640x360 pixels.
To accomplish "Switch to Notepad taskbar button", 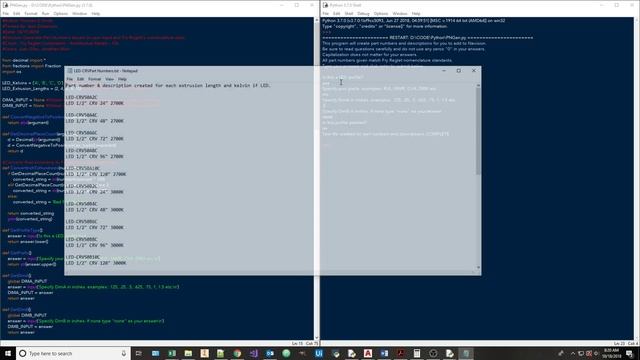I will [x=466, y=353].
